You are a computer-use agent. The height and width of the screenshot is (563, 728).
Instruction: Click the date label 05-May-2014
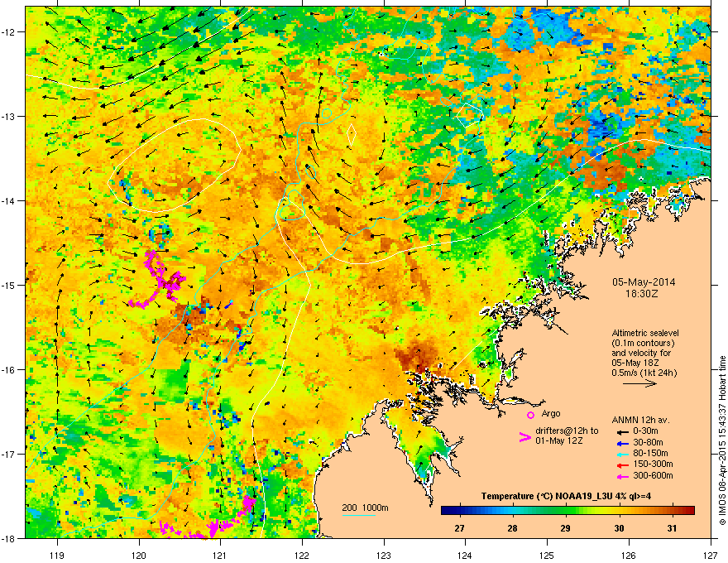[x=644, y=282]
